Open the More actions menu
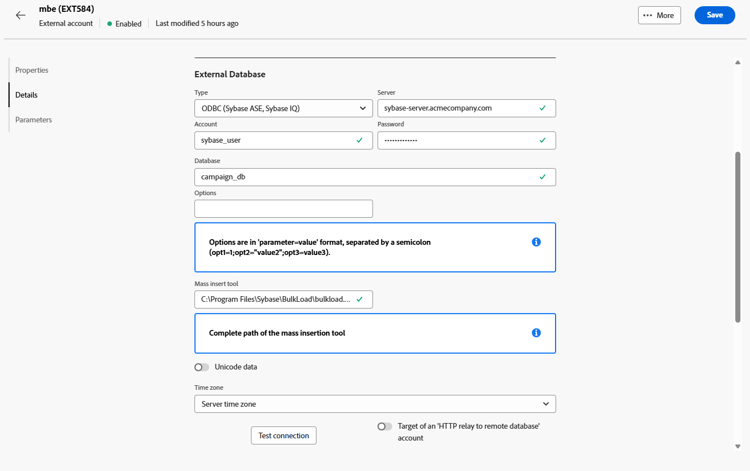The width and height of the screenshot is (750, 471). 659,15
